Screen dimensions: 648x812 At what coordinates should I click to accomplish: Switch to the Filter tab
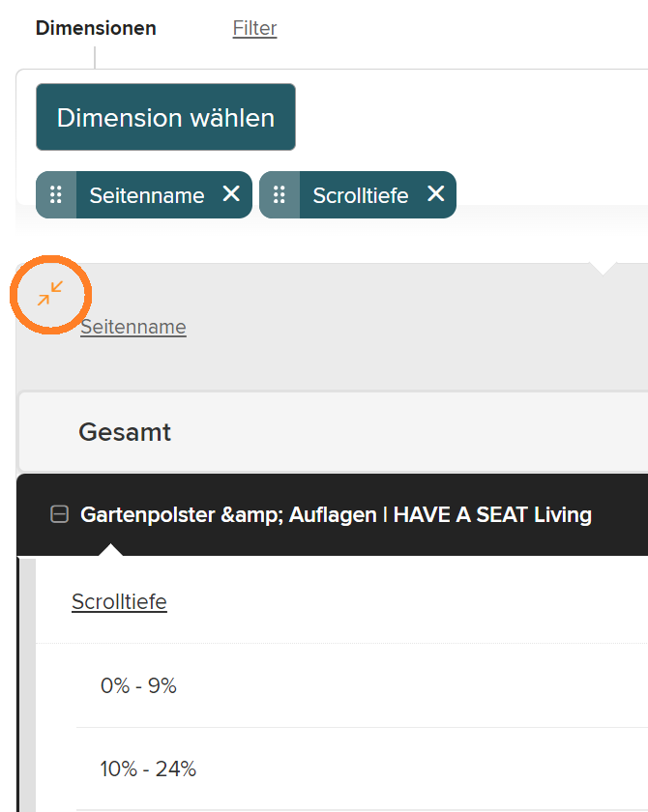click(x=254, y=28)
